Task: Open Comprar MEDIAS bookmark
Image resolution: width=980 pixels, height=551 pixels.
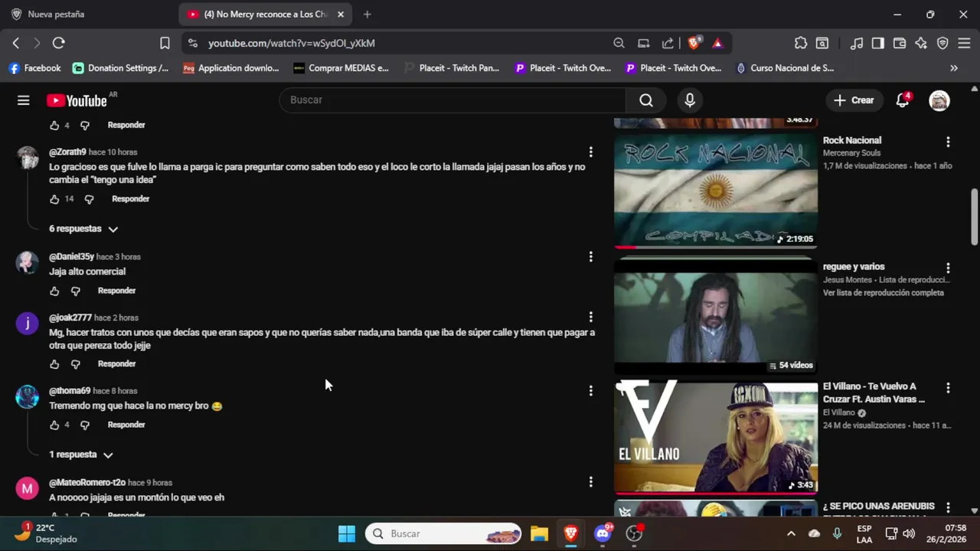Action: coord(341,68)
